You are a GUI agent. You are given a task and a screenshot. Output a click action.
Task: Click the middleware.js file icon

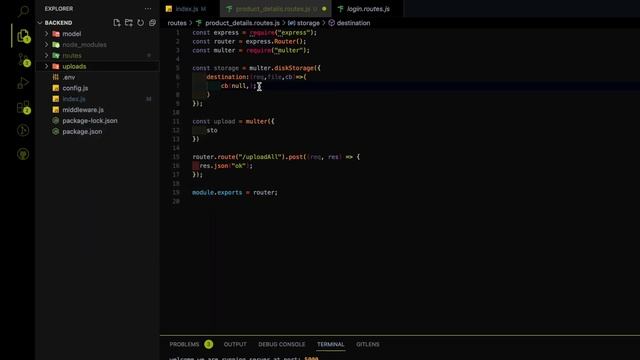pos(56,110)
